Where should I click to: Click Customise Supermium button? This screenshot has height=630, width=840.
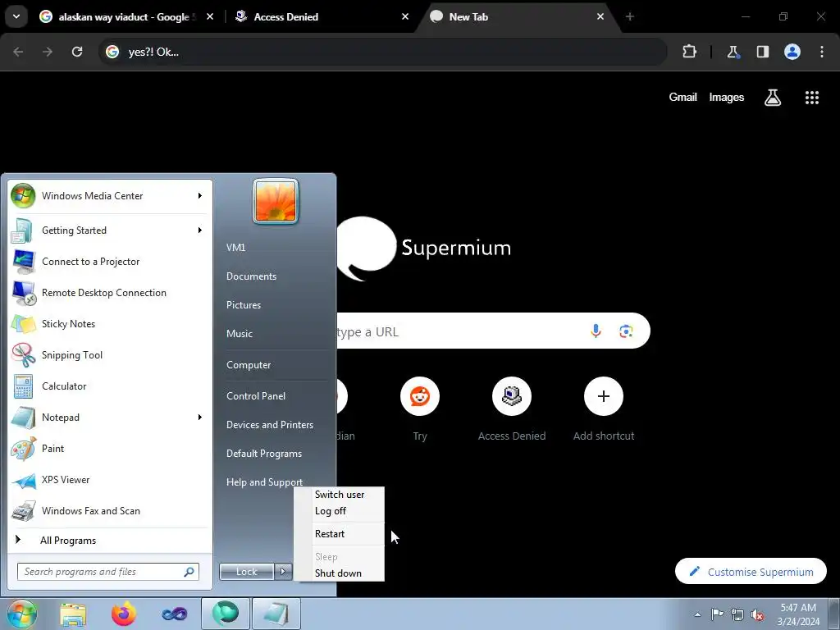pos(751,572)
